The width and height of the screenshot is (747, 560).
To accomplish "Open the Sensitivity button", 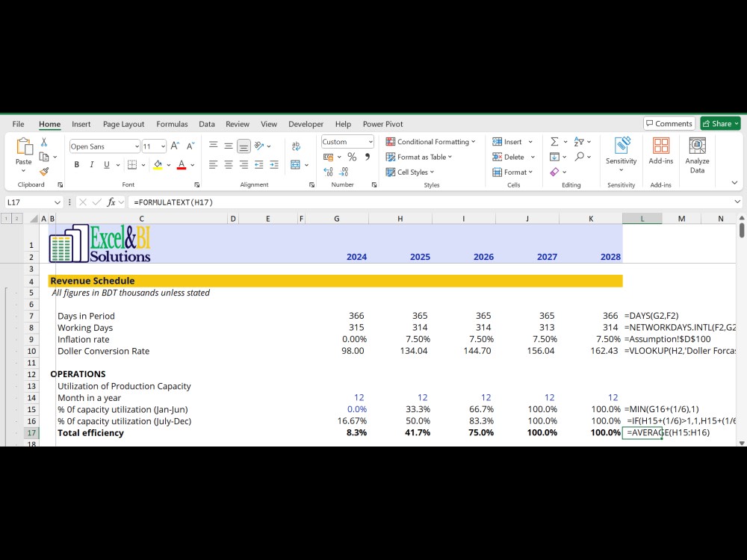I will [x=622, y=154].
